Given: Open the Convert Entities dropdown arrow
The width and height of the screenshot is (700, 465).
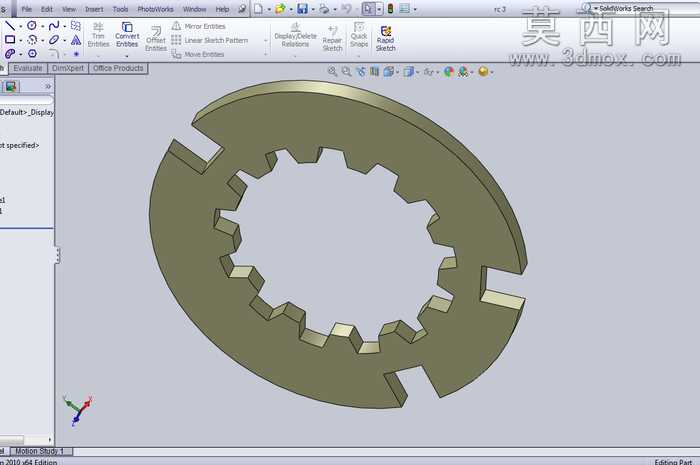Looking at the screenshot, I should pos(127,56).
